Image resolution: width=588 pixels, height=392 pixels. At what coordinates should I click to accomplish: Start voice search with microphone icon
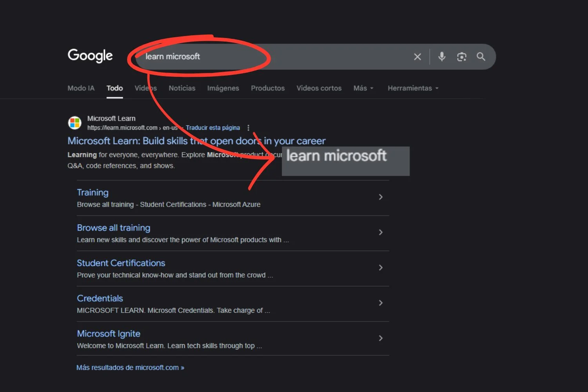pyautogui.click(x=442, y=57)
